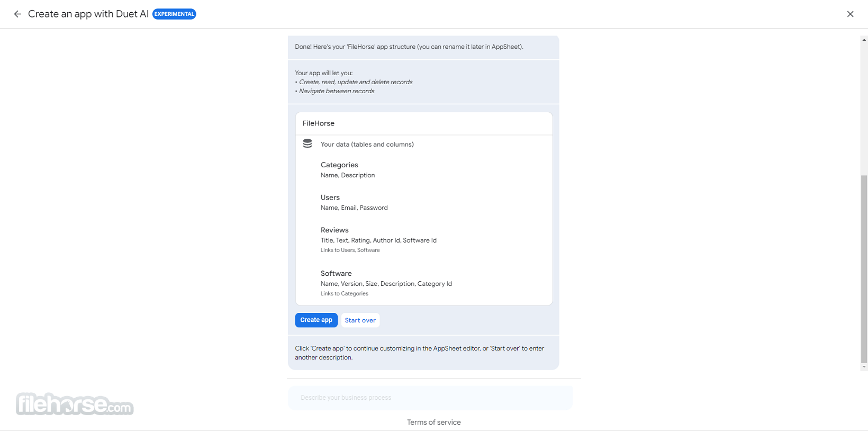Select the Reviews table heading

click(334, 230)
